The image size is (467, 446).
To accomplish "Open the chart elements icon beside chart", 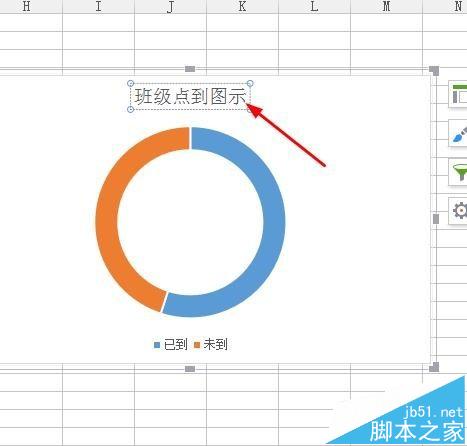I will click(458, 94).
